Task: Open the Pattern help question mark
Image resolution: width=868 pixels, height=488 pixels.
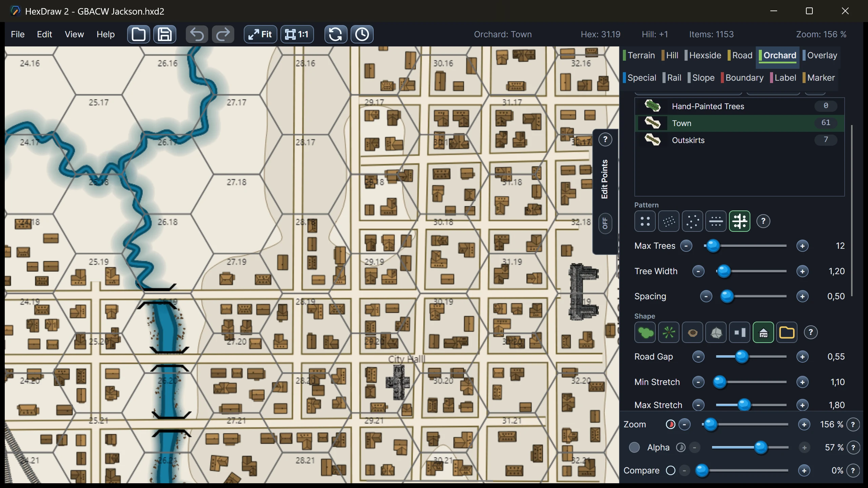Action: tap(763, 221)
